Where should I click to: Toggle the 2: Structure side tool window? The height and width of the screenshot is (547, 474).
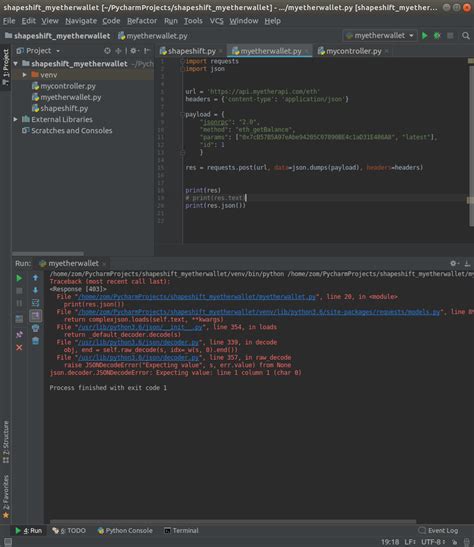tap(6, 442)
